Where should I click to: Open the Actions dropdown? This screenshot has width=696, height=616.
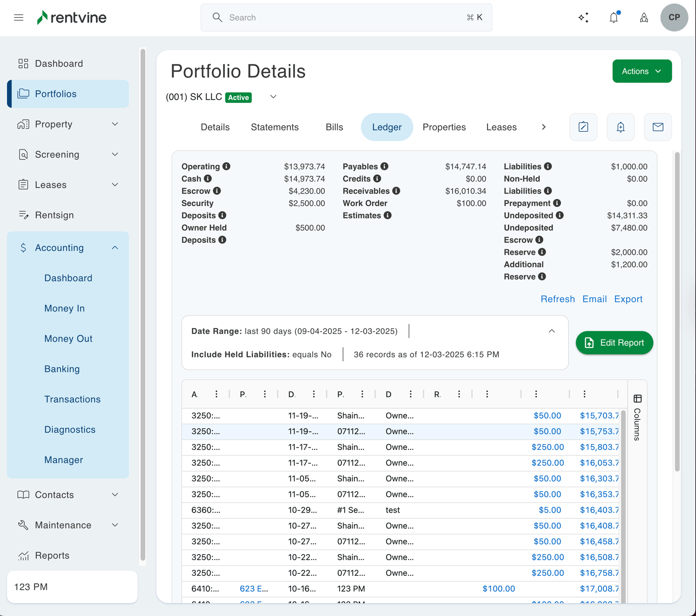pos(642,71)
